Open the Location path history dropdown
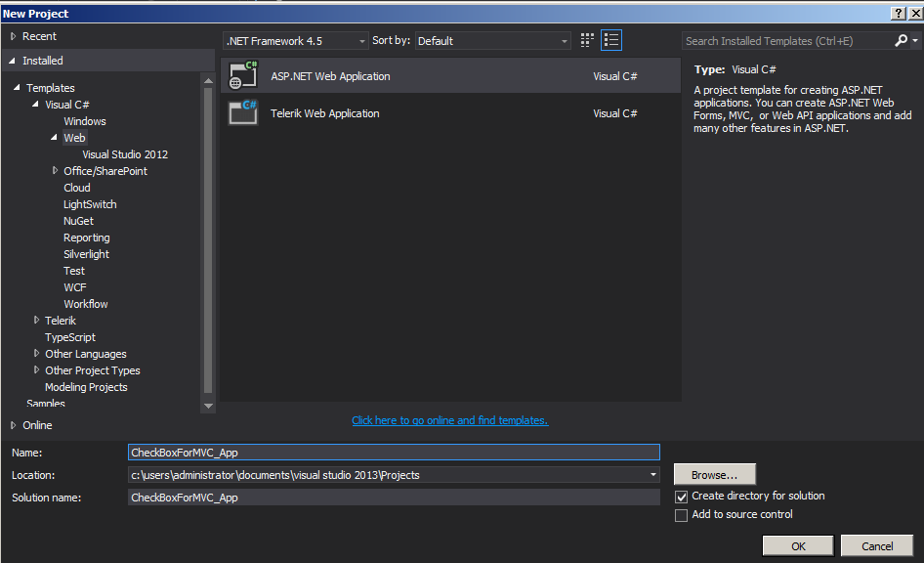Image resolution: width=924 pixels, height=563 pixels. point(654,474)
